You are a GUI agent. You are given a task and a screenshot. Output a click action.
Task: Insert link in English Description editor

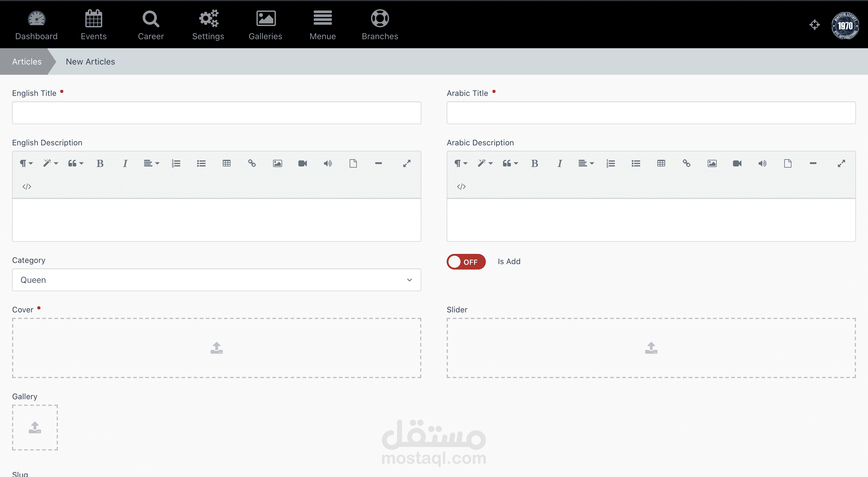click(252, 163)
